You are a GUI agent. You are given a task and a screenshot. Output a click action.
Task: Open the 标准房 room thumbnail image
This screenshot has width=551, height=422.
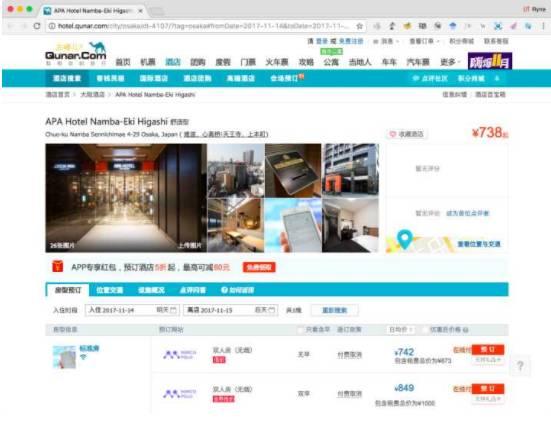point(64,357)
